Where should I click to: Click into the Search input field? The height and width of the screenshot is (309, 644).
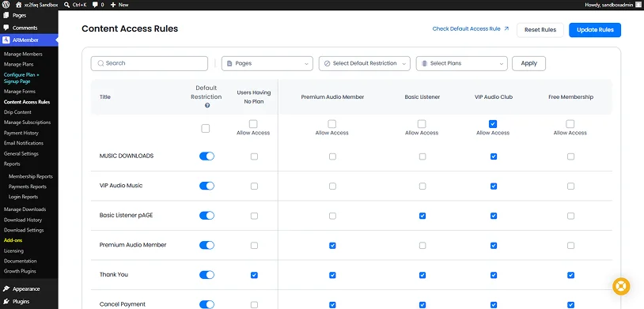(150, 63)
